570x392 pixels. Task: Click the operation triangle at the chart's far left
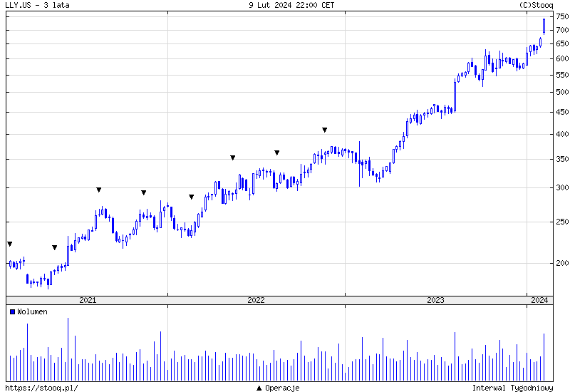tap(10, 244)
